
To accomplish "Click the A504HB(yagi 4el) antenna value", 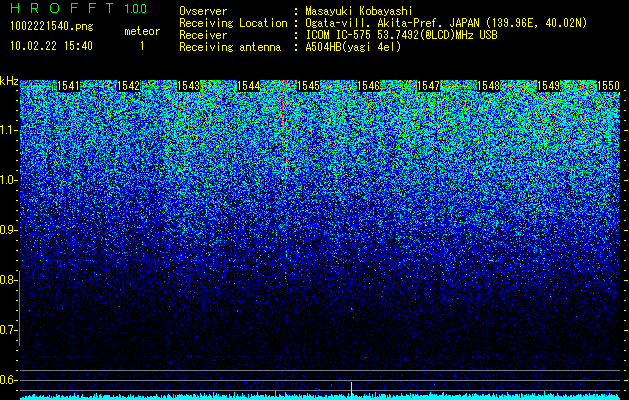I will point(353,47).
